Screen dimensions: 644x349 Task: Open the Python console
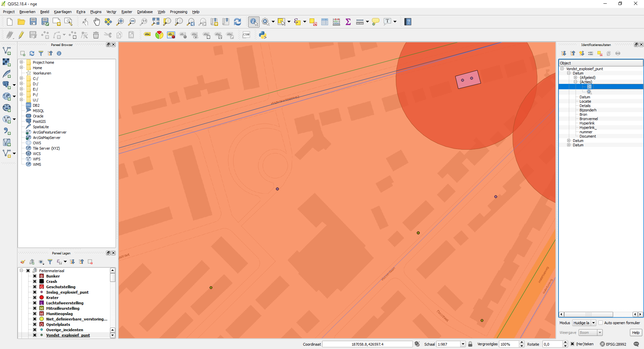263,35
